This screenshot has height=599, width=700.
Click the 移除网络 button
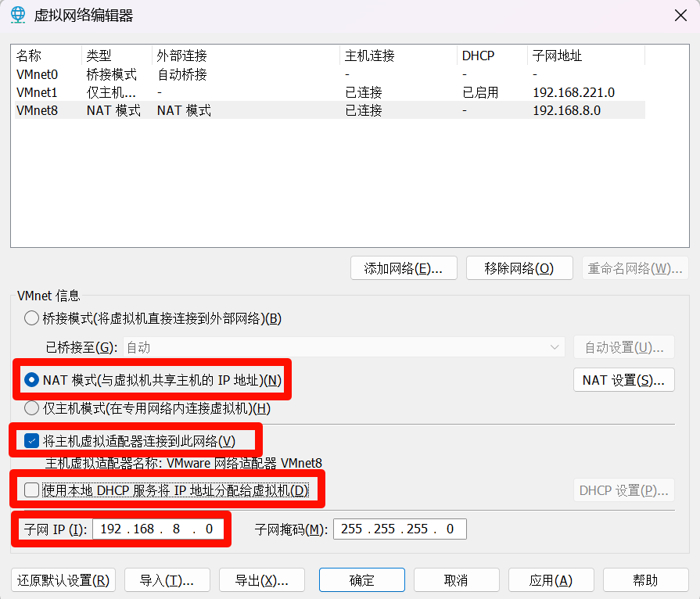(x=519, y=268)
